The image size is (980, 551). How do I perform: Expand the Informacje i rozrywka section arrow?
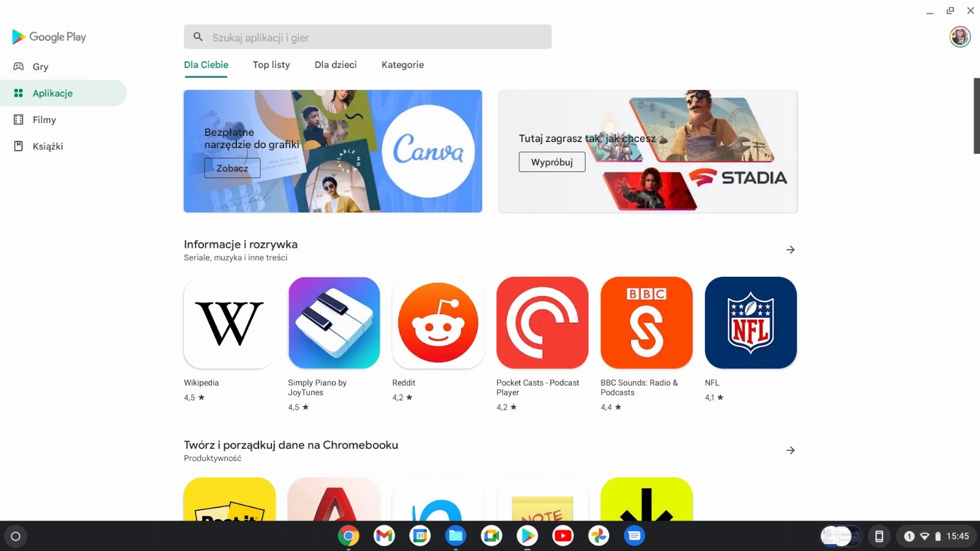point(790,250)
